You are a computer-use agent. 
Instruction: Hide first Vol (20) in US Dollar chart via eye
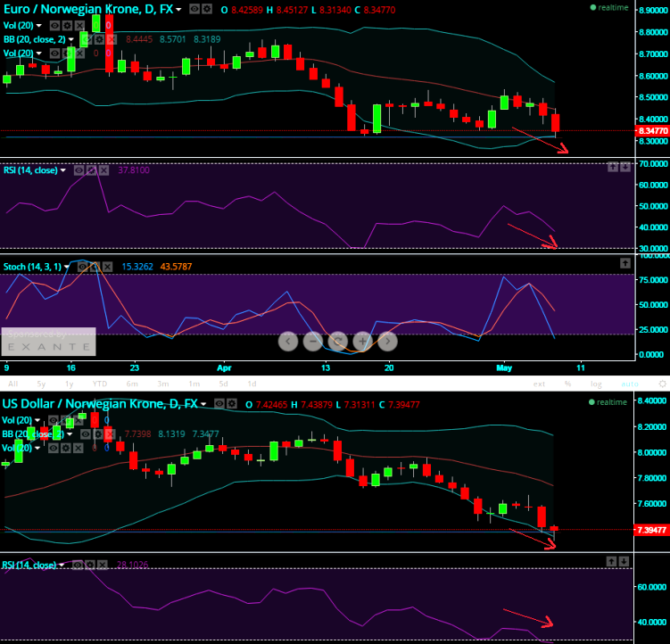tap(53, 420)
